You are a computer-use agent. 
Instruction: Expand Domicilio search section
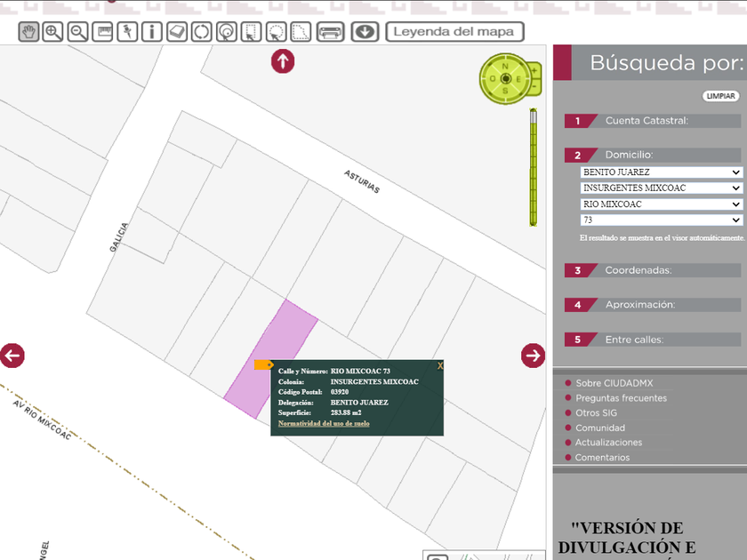coord(652,156)
